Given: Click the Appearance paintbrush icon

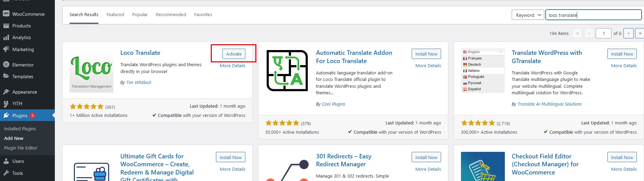Looking at the screenshot, I should pos(6,92).
